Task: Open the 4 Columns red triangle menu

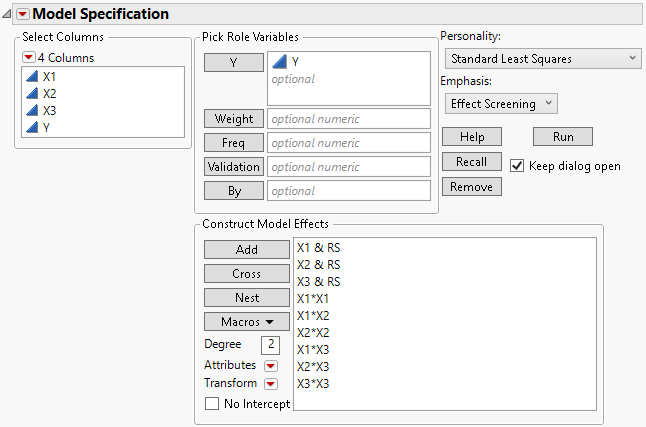Action: point(28,57)
